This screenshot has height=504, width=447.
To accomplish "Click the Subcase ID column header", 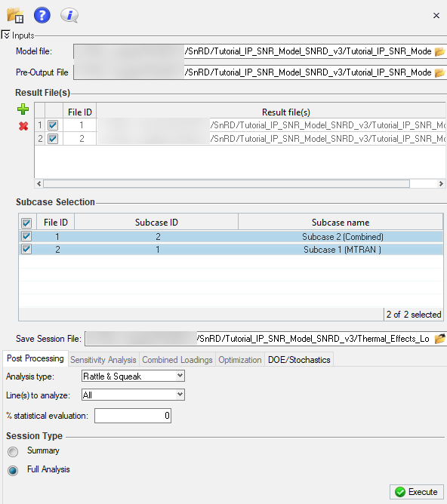I will click(x=156, y=223).
